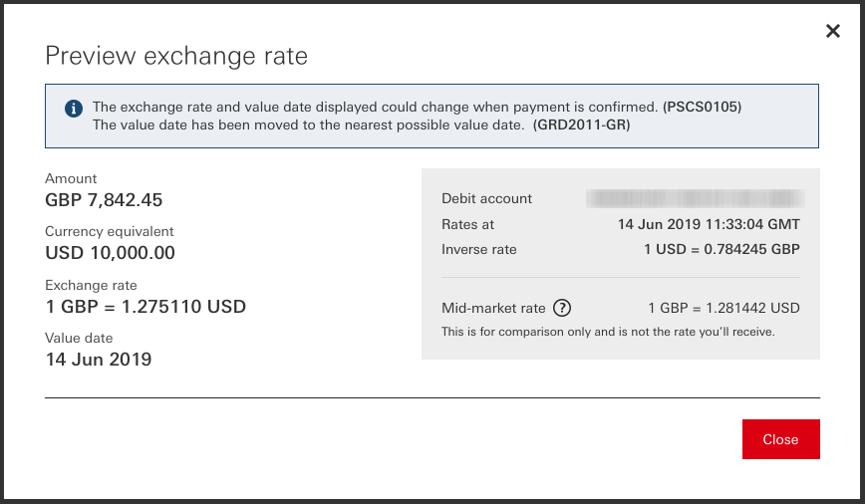Viewport: 865px width, 504px height.
Task: Click the Debit account label
Action: (x=486, y=198)
